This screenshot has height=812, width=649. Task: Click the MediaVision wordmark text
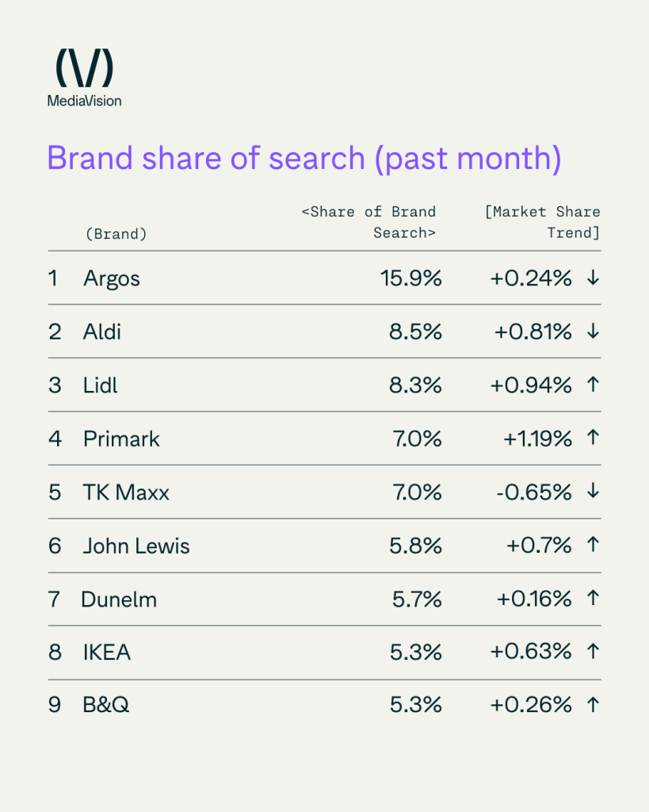click(x=84, y=101)
